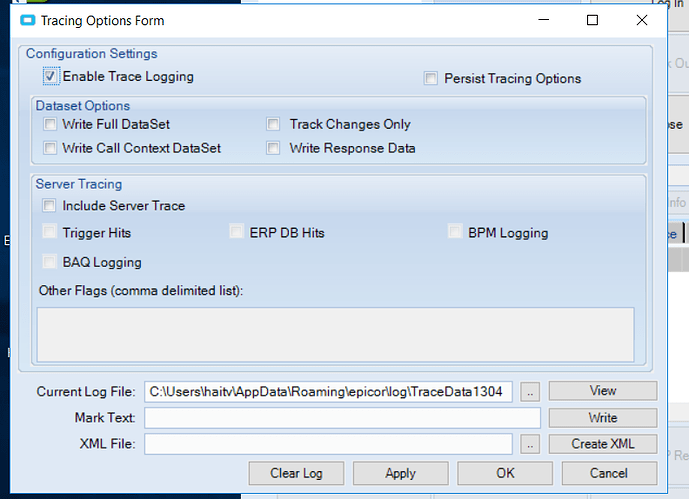The height and width of the screenshot is (499, 689).
Task: Click the XML File input field
Action: pos(328,444)
